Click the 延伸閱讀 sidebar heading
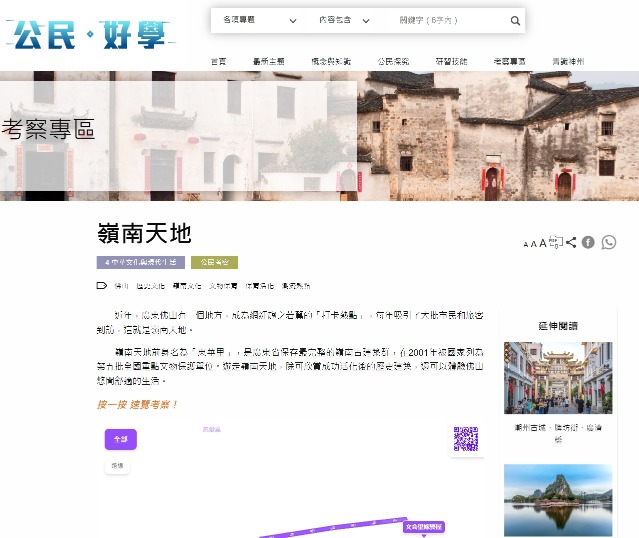 pyautogui.click(x=558, y=326)
